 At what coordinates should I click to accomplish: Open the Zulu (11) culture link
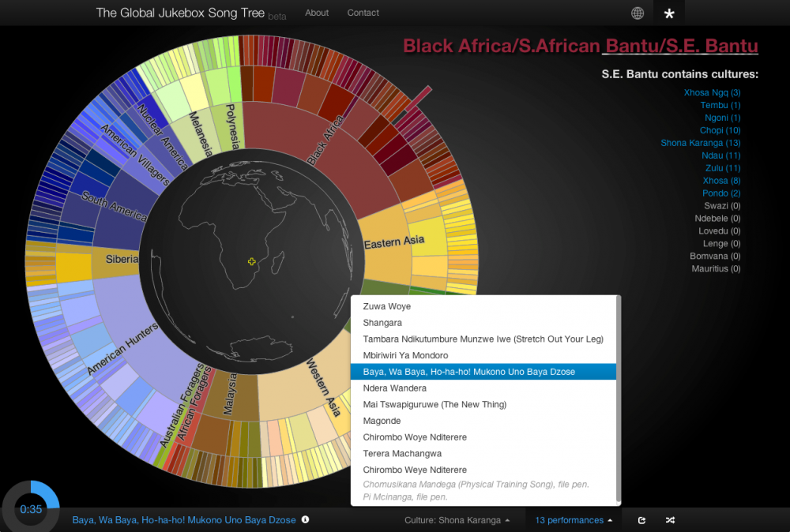(x=721, y=168)
